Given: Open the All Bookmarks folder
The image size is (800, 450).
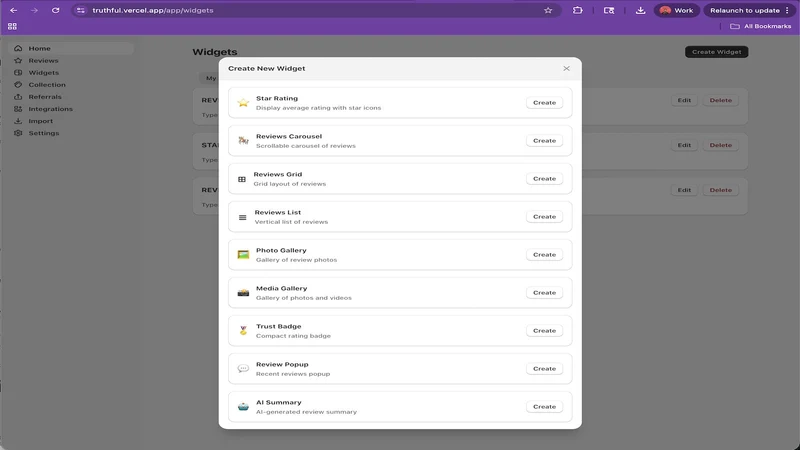Looking at the screenshot, I should click(761, 26).
